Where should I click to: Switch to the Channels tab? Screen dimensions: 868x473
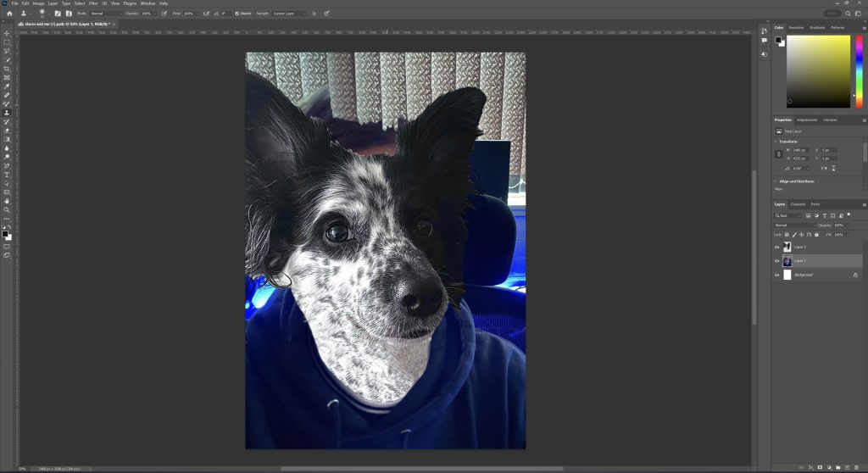pyautogui.click(x=798, y=204)
